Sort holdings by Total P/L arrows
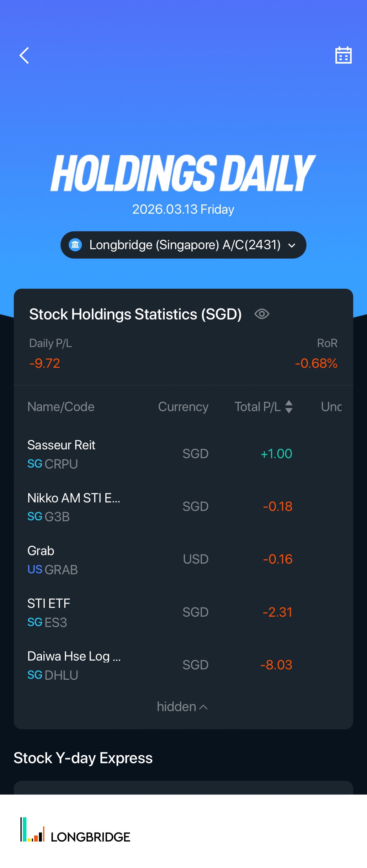 289,407
